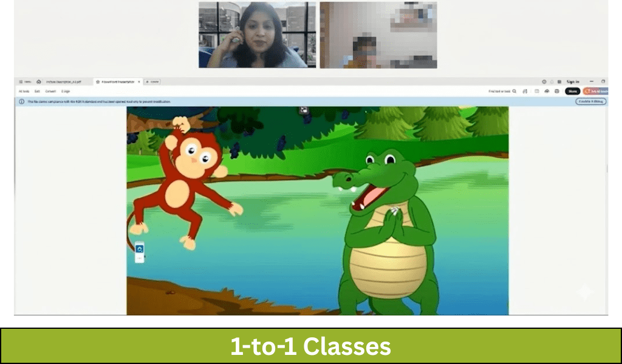Screen dimensions: 622x364
Task: Click the black Share button
Action: (572, 91)
